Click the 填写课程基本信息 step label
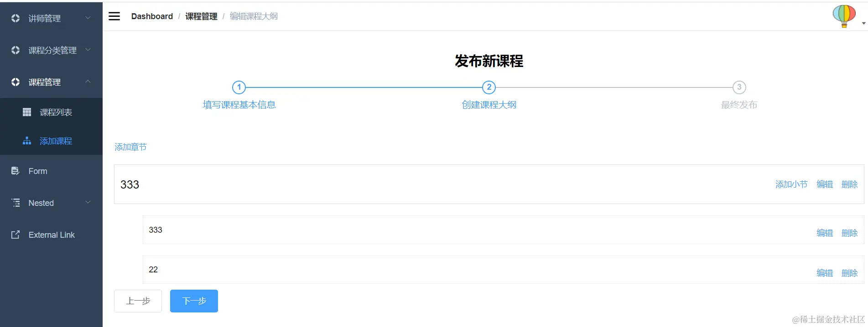This screenshot has width=868, height=327. tap(239, 105)
